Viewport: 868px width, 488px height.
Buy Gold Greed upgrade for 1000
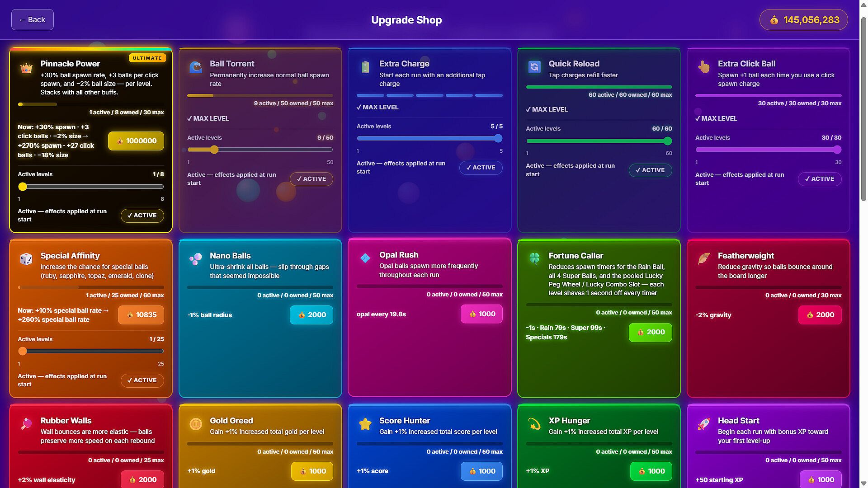312,471
